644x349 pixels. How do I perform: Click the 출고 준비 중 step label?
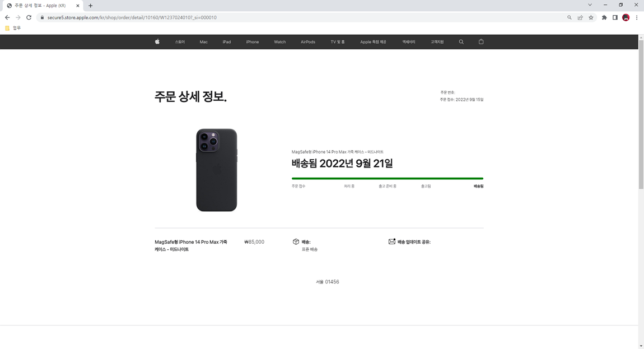pos(388,186)
